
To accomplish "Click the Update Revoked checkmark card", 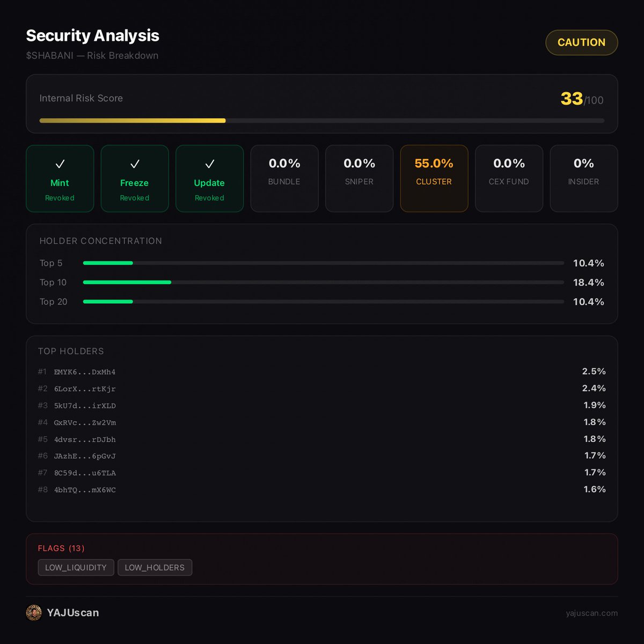I will [210, 179].
